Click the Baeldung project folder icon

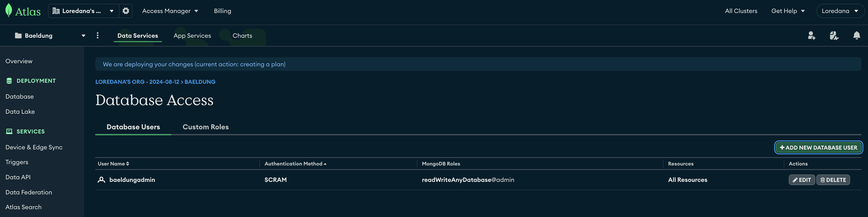[18, 35]
